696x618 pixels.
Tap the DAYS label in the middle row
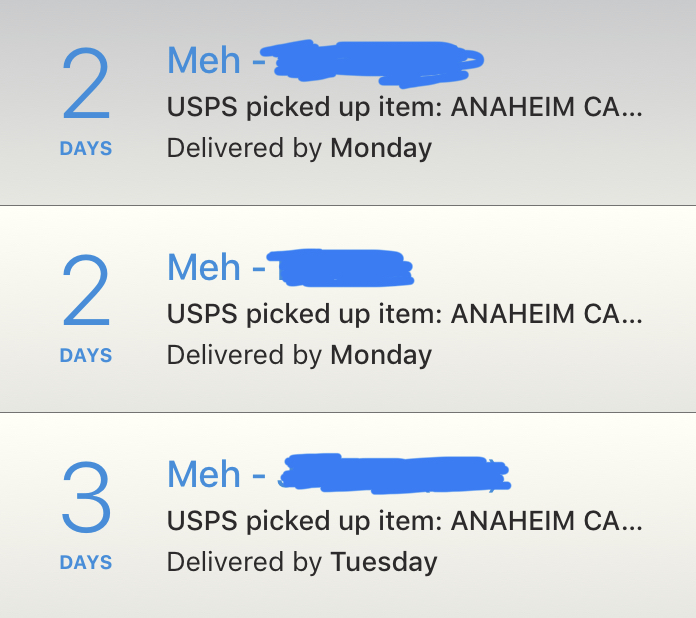86,355
